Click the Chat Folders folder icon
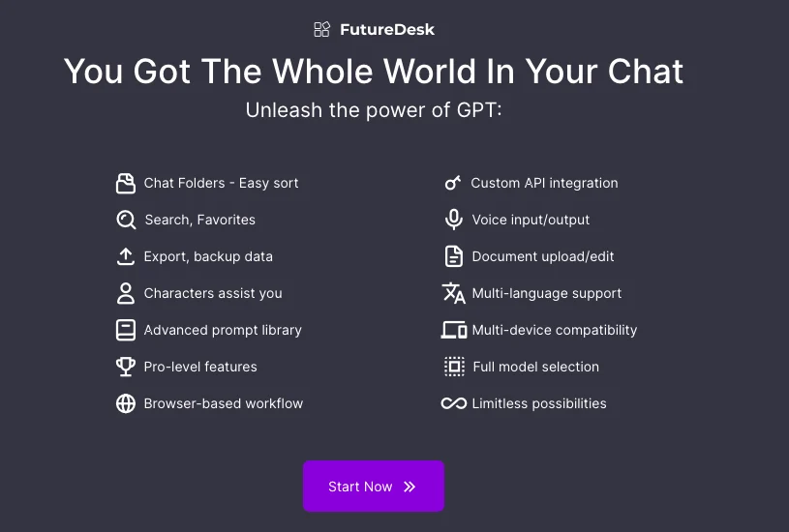 coord(126,183)
